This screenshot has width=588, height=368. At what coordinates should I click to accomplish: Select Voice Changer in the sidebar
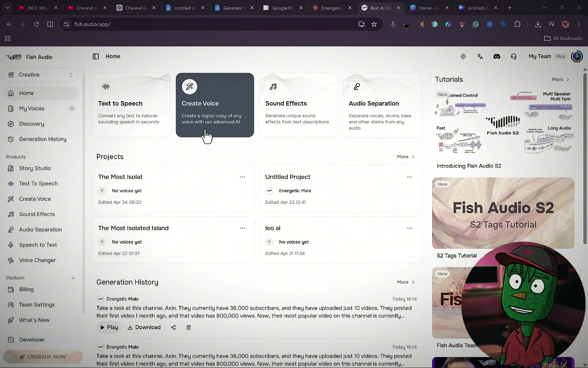[x=41, y=260]
